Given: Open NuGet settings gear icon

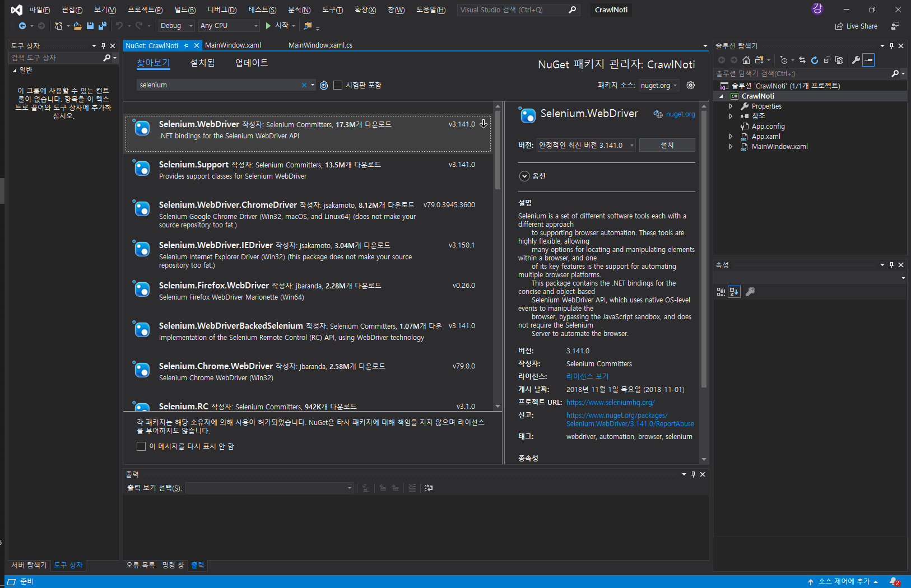Looking at the screenshot, I should pyautogui.click(x=691, y=85).
